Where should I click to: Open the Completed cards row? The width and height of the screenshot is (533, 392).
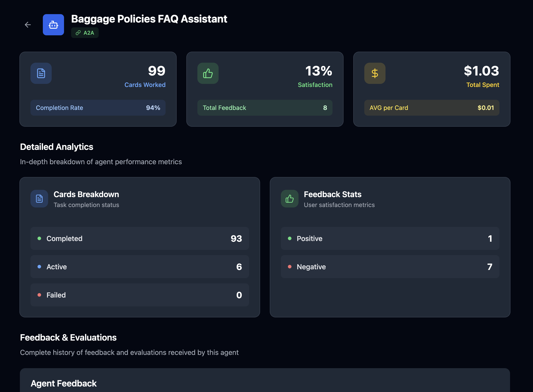click(140, 238)
